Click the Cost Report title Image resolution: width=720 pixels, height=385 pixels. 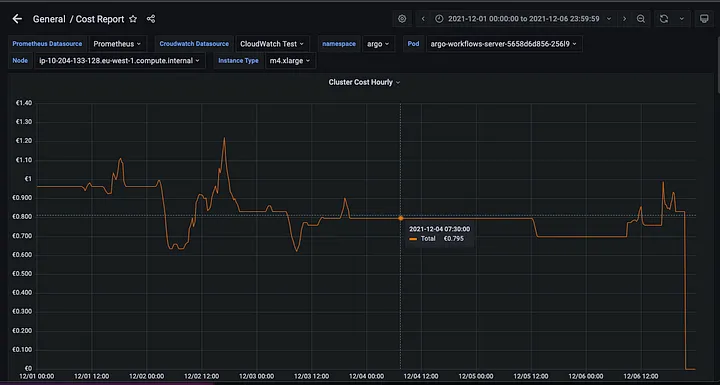[x=100, y=19]
